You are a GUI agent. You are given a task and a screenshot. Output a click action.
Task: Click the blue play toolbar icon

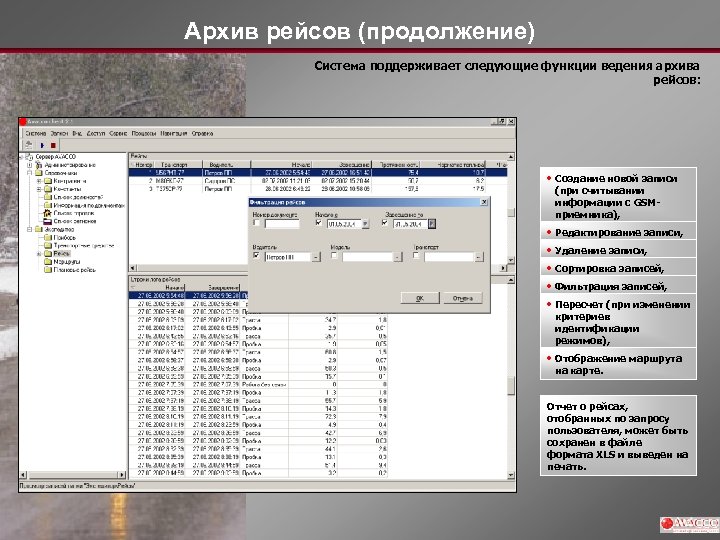pyautogui.click(x=42, y=145)
